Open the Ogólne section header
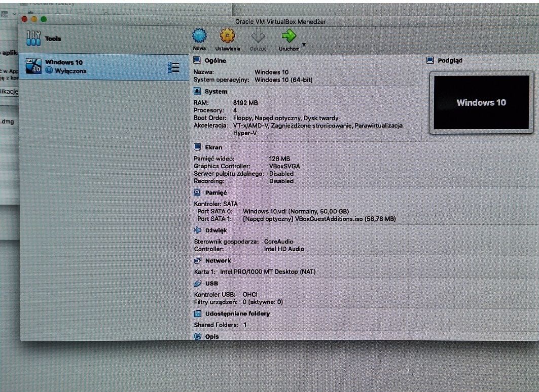539x392 pixels. tap(215, 61)
